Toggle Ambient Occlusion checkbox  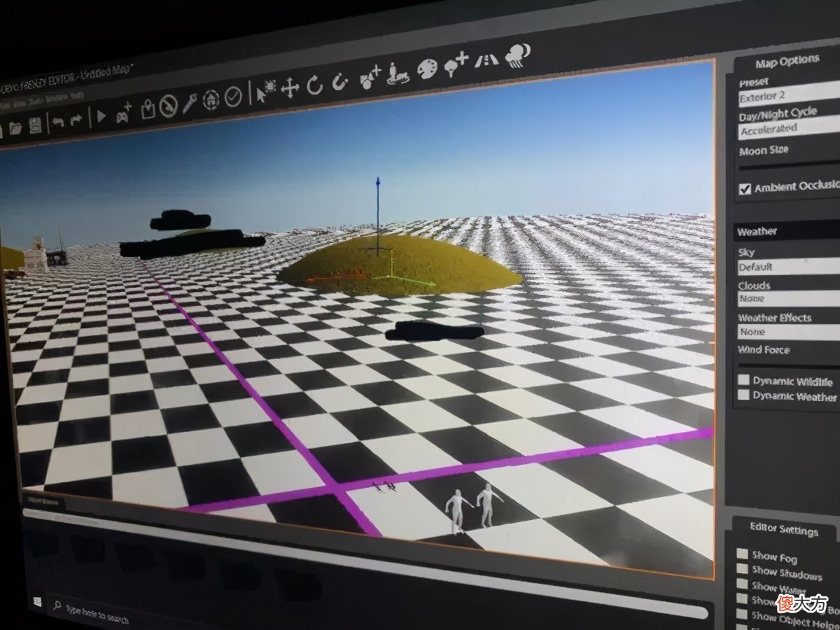pyautogui.click(x=745, y=188)
